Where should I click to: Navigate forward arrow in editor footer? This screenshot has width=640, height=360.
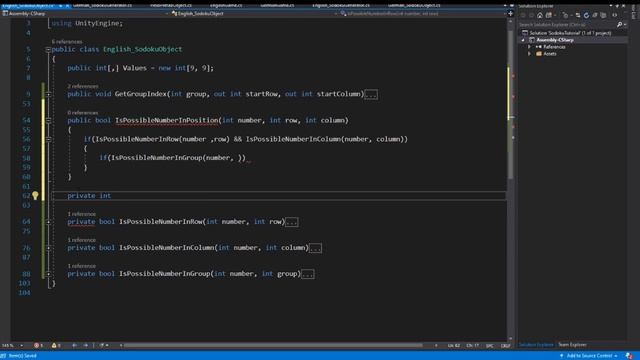85,345
